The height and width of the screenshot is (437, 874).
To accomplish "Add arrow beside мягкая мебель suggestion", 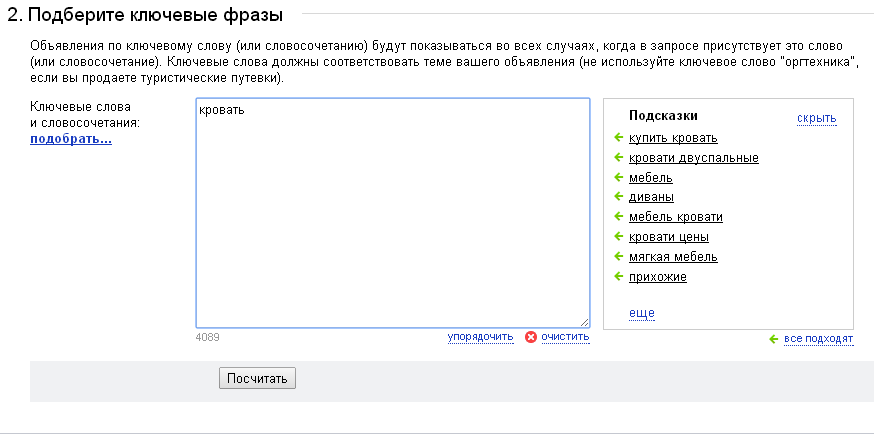I will [618, 256].
